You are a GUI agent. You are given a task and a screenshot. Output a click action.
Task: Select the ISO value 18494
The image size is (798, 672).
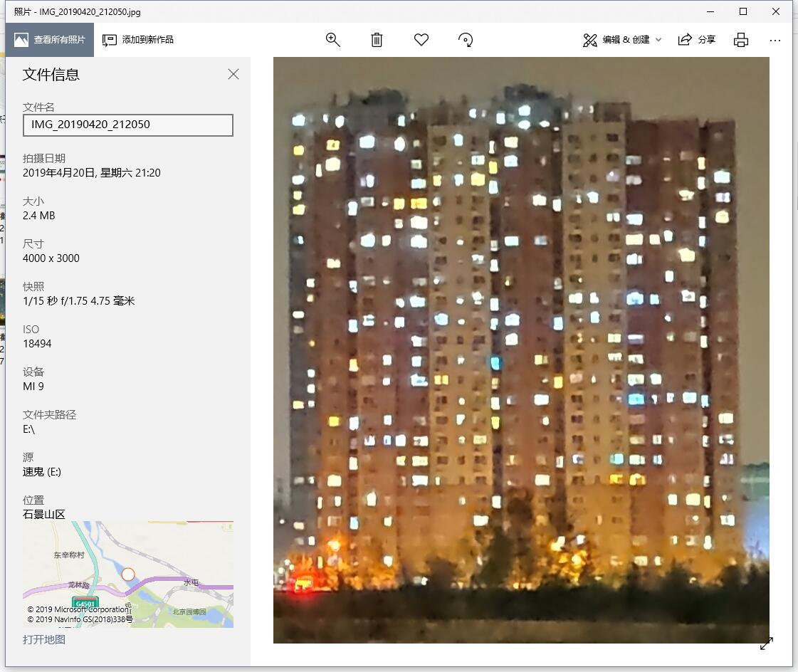(37, 344)
